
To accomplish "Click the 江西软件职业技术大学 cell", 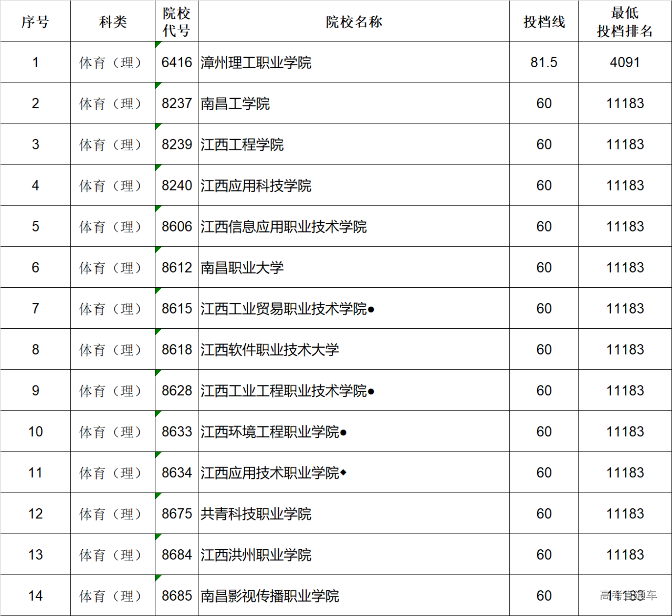I will [x=270, y=350].
